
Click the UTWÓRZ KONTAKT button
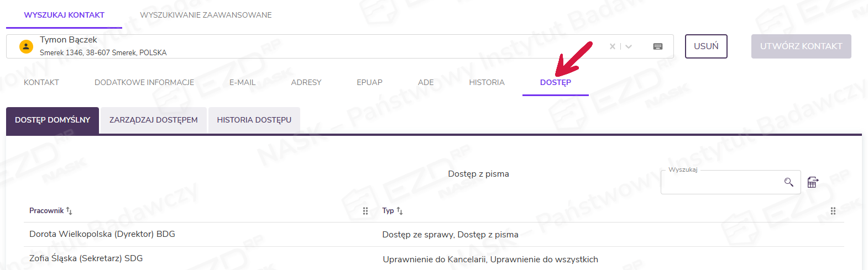click(801, 46)
